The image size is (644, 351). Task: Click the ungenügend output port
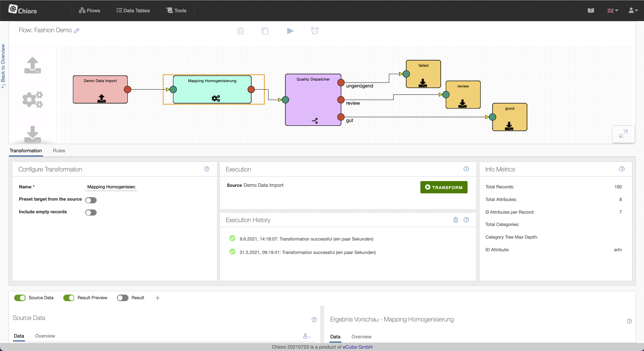click(341, 82)
